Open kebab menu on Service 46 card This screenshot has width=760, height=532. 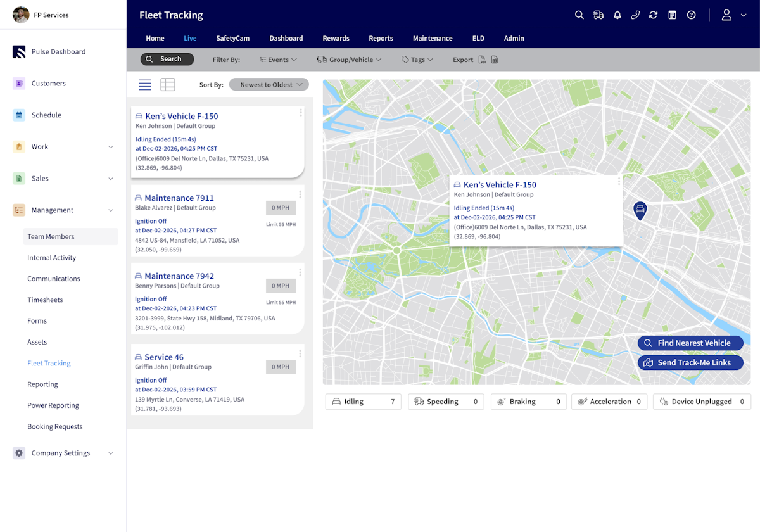point(300,353)
